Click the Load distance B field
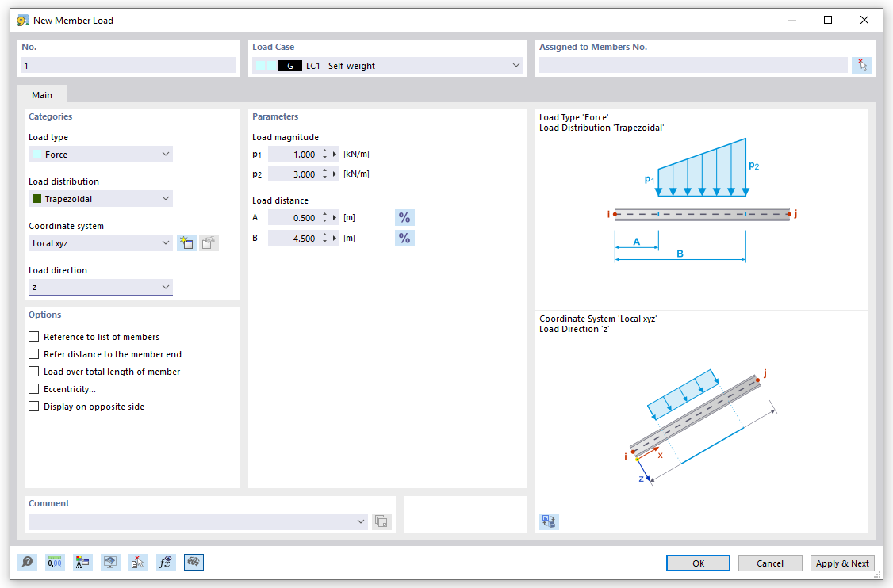Screen dimensions: 893x588 pyautogui.click(x=293, y=238)
